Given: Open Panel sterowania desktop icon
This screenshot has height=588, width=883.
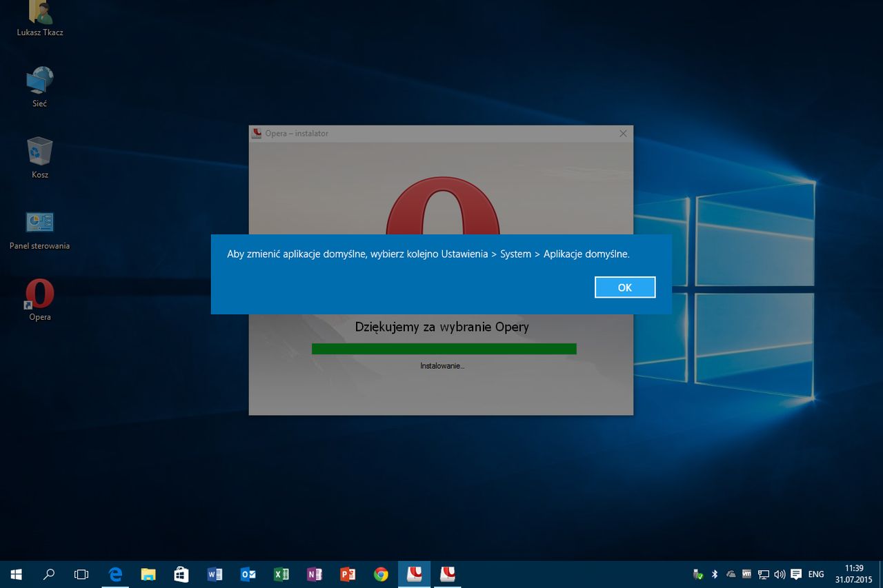Looking at the screenshot, I should click(40, 230).
